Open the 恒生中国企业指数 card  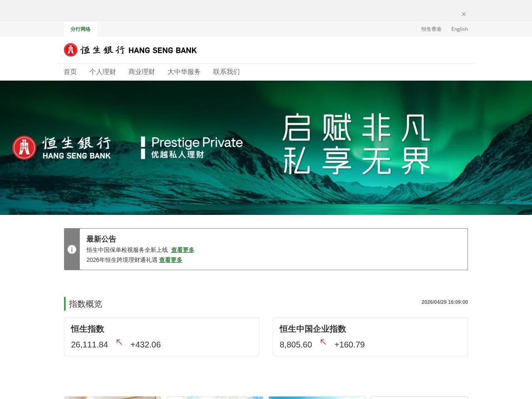370,337
